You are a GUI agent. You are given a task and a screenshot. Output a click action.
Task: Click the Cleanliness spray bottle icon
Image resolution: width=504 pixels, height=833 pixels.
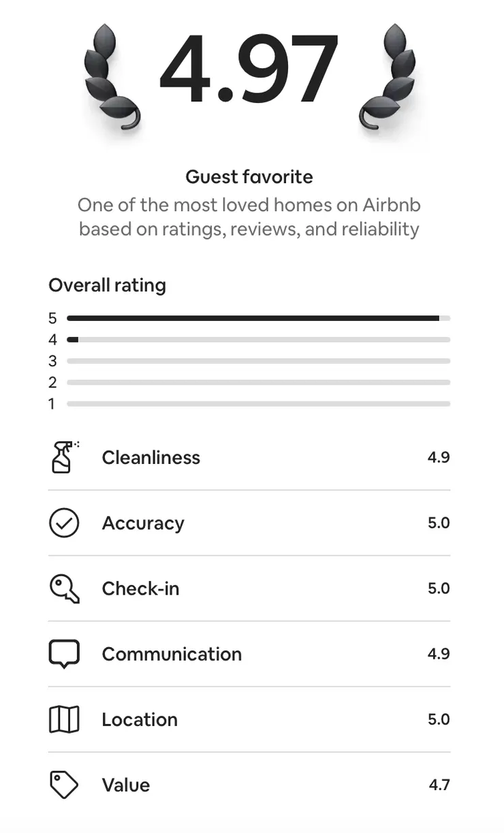point(64,457)
